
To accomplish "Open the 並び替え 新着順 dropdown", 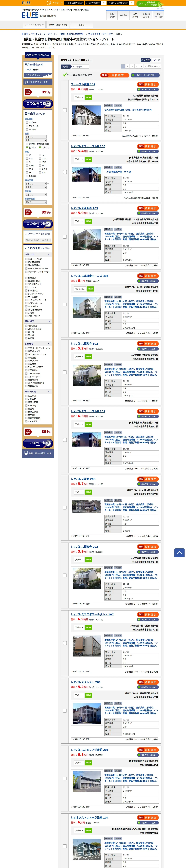I will pyautogui.click(x=80, y=67).
